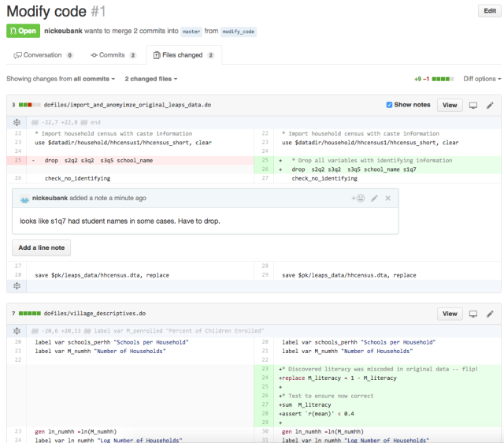The image size is (504, 443).
Task: Delete nickeubank's note with X icon
Action: (388, 198)
